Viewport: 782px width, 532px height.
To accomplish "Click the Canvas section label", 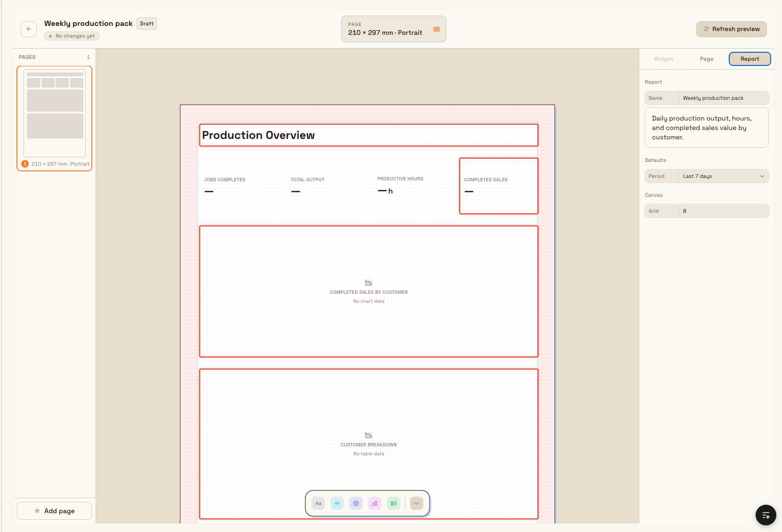I will point(654,195).
